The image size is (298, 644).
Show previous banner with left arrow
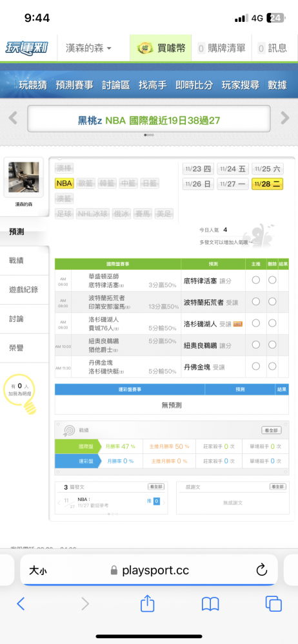[x=13, y=118]
